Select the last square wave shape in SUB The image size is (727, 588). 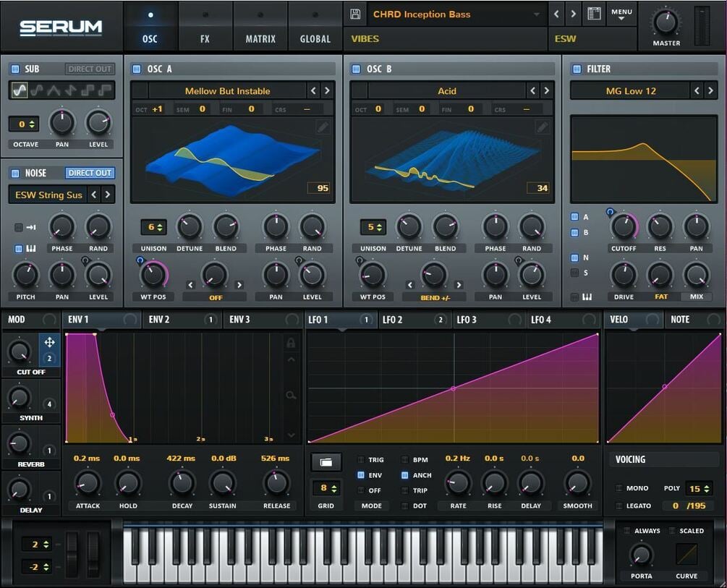(105, 90)
